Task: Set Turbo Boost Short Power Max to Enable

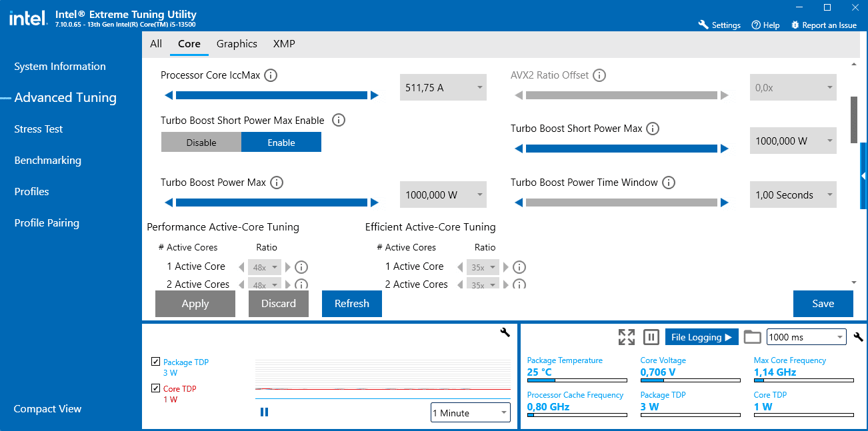Action: [281, 142]
